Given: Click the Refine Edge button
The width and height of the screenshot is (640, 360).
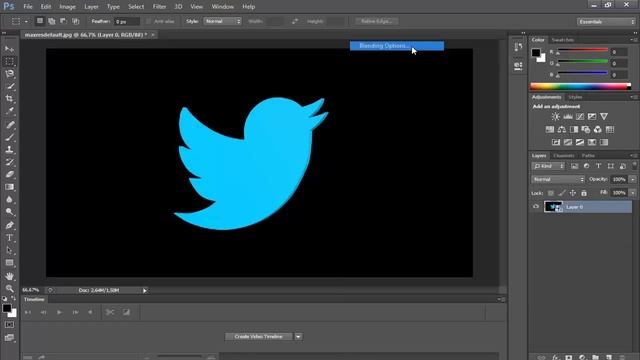Looking at the screenshot, I should click(x=376, y=21).
